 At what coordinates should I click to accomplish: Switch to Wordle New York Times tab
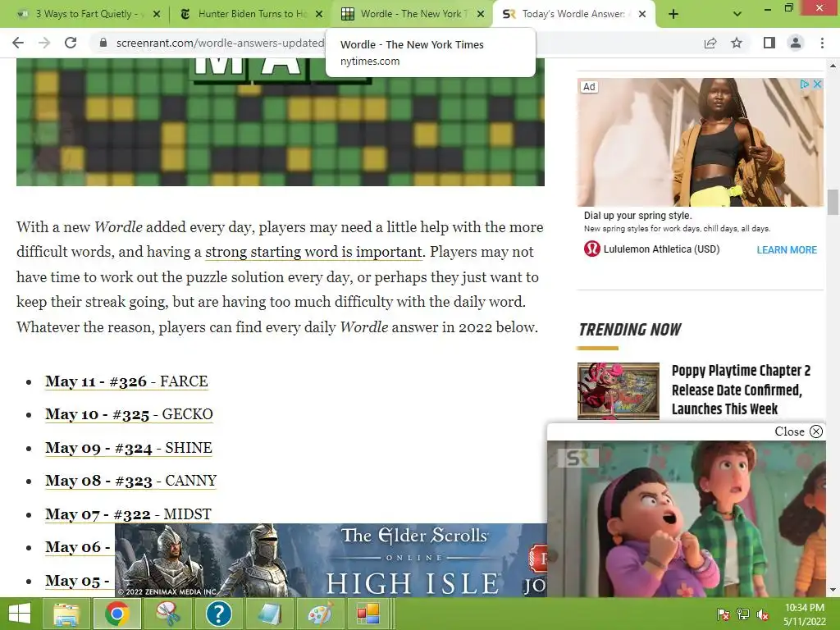coord(412,14)
